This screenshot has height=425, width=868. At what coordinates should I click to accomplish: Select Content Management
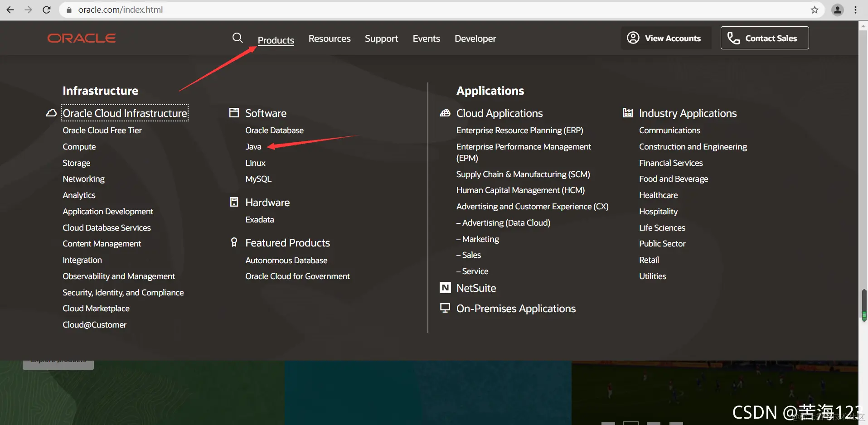point(102,243)
